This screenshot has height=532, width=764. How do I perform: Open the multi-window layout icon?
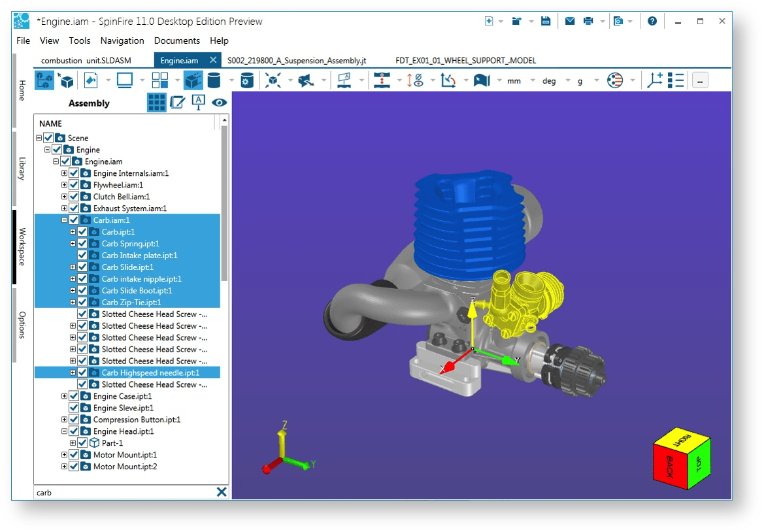click(x=160, y=80)
